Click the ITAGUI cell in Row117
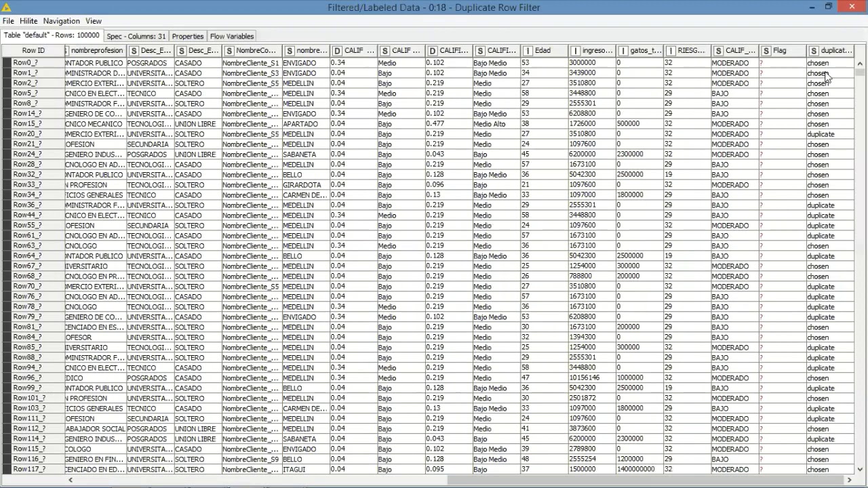The height and width of the screenshot is (488, 868). [306, 470]
